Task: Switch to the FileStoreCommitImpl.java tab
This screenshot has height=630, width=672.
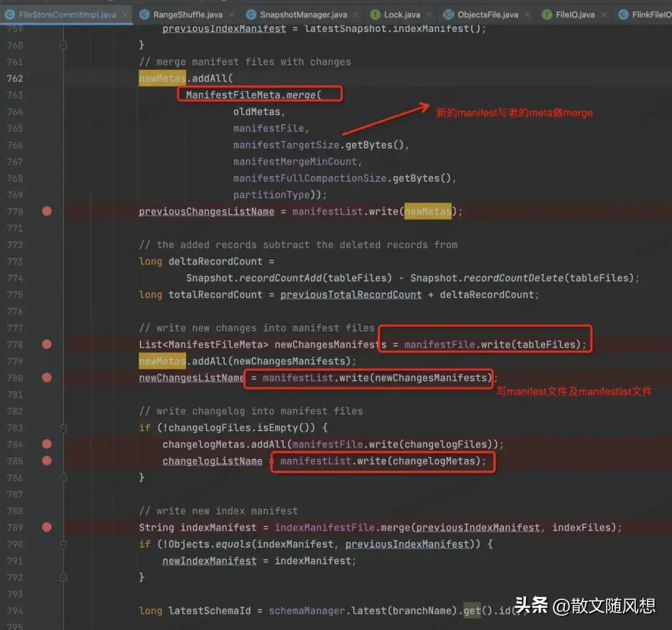Action: click(67, 14)
